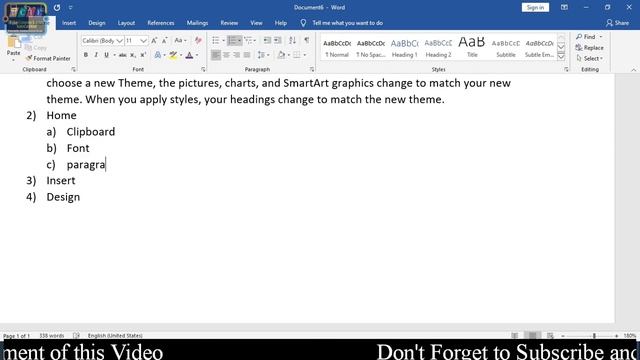Open the References tab
Screen dimensions: 640x360
161,23
